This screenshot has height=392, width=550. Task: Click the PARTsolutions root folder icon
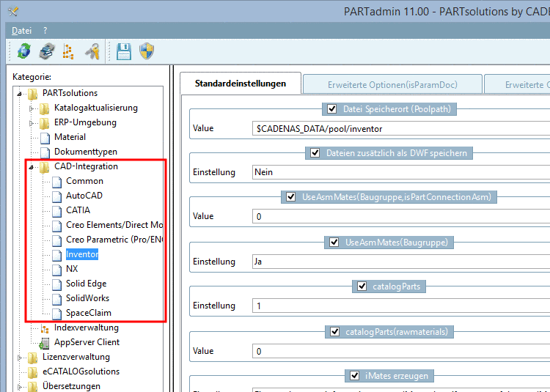pyautogui.click(x=32, y=94)
